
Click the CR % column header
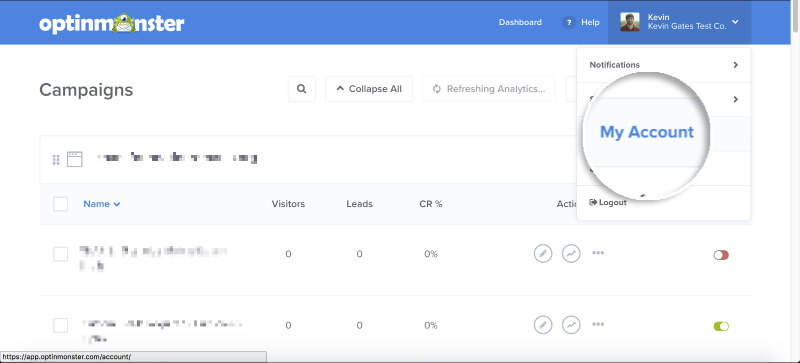pyautogui.click(x=431, y=204)
